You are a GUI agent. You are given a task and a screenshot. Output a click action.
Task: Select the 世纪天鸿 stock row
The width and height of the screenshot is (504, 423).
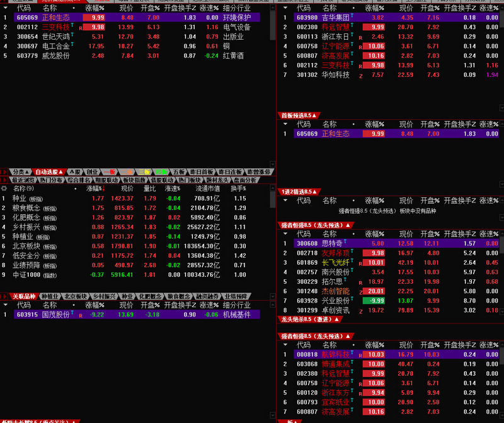[137, 37]
